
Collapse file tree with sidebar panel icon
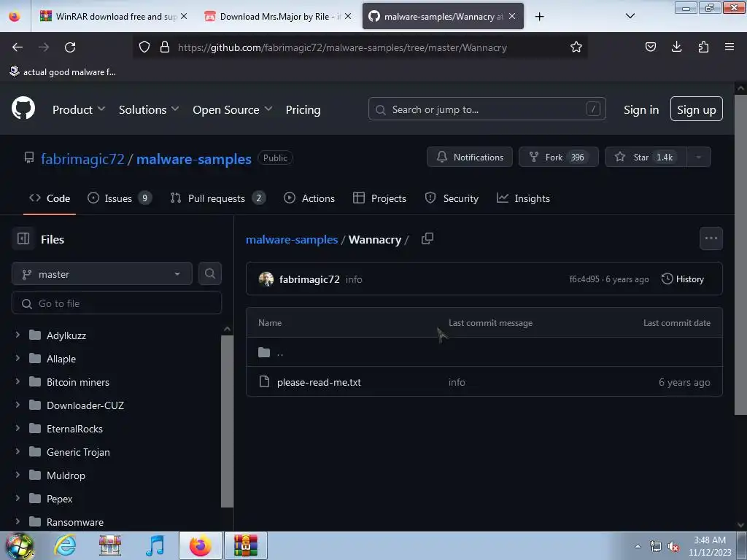(23, 238)
